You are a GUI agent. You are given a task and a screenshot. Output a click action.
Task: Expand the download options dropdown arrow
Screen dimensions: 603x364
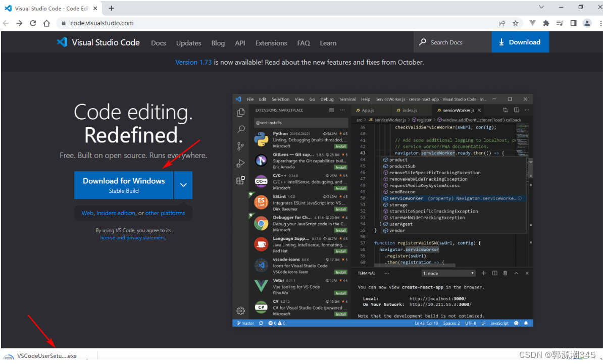tap(183, 185)
